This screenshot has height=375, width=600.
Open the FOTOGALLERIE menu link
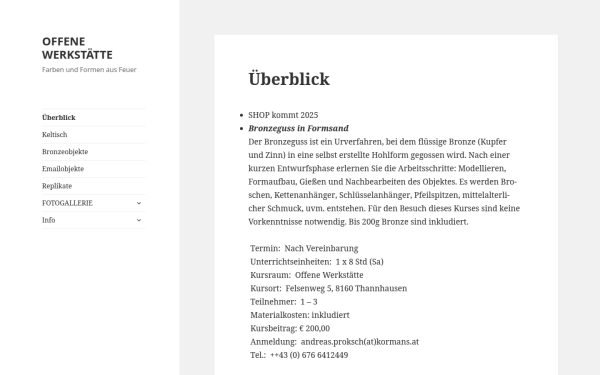click(67, 203)
